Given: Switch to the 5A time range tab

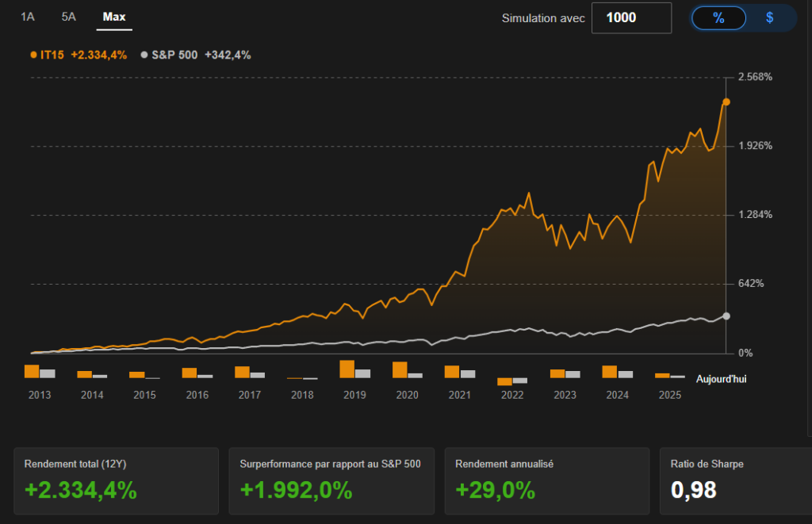Looking at the screenshot, I should [x=69, y=17].
